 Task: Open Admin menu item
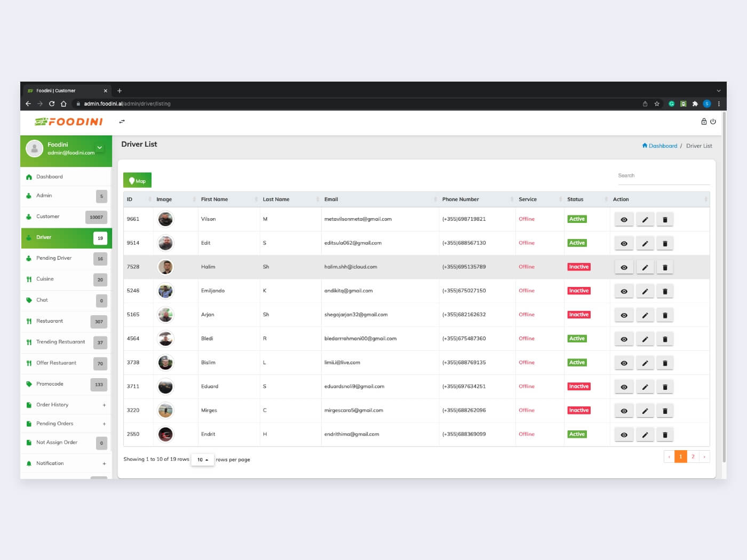click(x=66, y=196)
